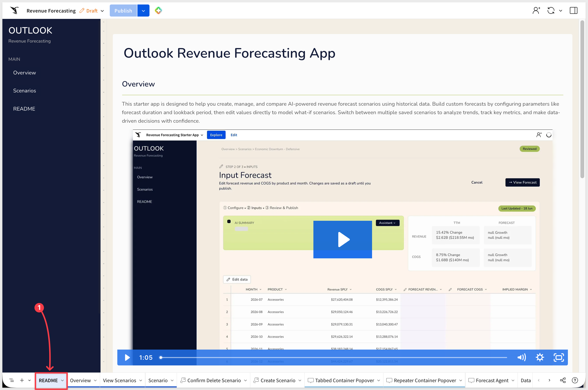
Task: Switch to the View Scenarios tab
Action: tap(119, 380)
